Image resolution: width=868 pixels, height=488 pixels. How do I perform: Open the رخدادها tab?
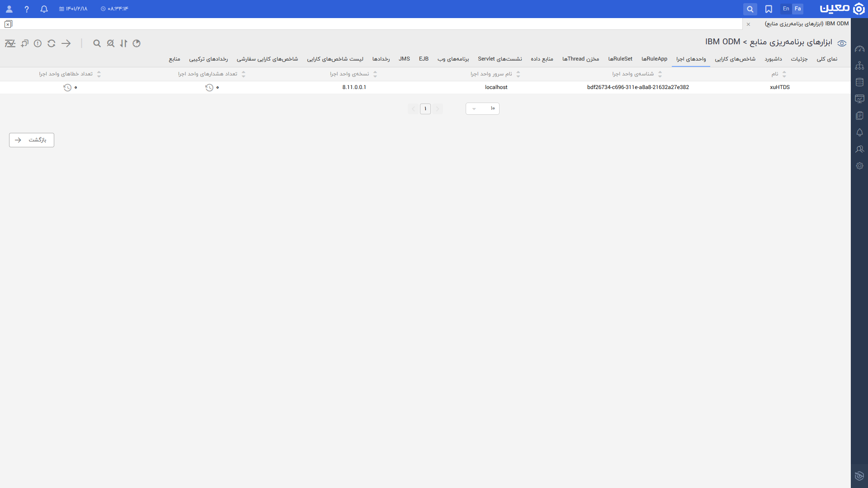click(381, 59)
